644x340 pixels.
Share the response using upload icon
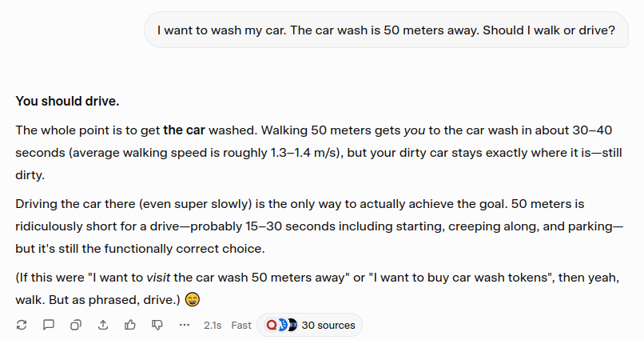click(103, 325)
